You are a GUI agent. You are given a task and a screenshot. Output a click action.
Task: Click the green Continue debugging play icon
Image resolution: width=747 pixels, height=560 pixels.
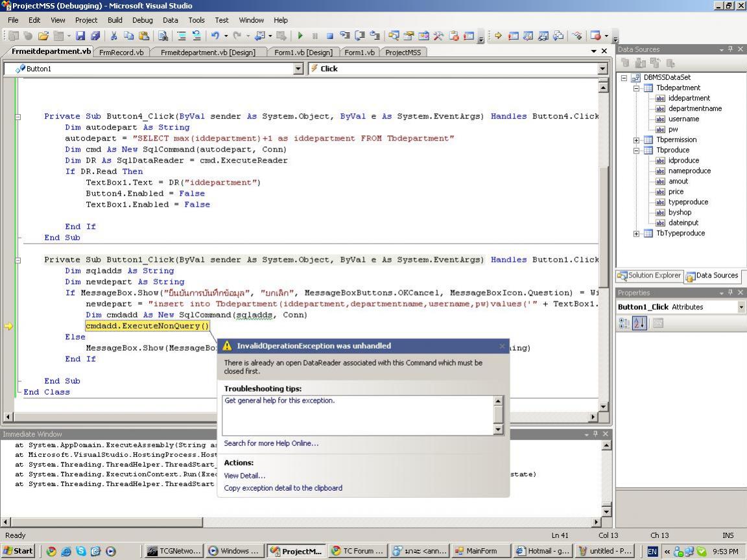pyautogui.click(x=300, y=36)
